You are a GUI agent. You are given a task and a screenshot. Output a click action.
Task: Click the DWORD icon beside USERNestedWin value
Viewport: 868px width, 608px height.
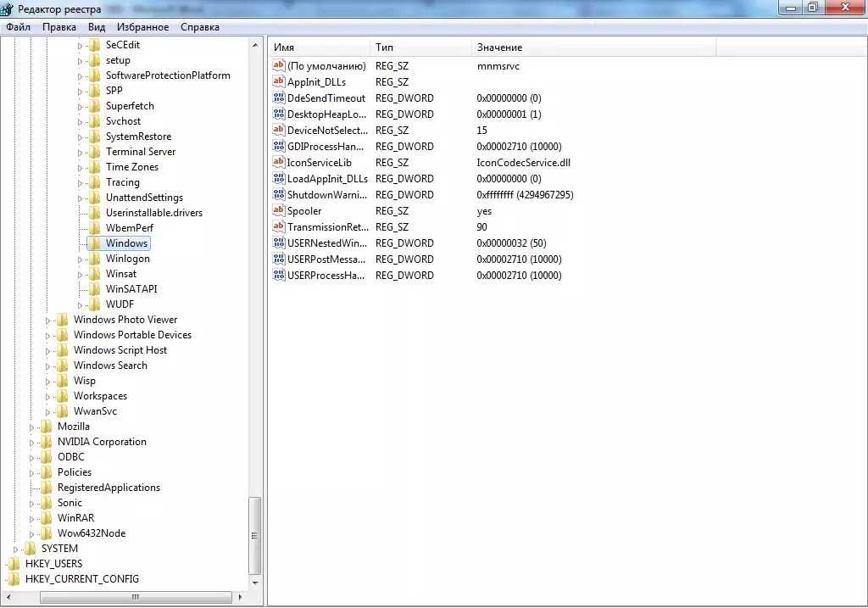click(x=279, y=243)
